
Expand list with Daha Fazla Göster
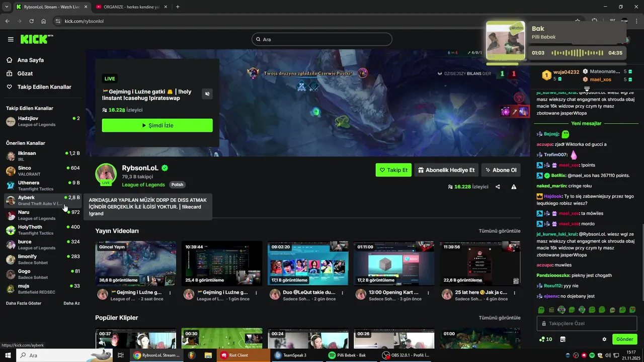coord(24,303)
